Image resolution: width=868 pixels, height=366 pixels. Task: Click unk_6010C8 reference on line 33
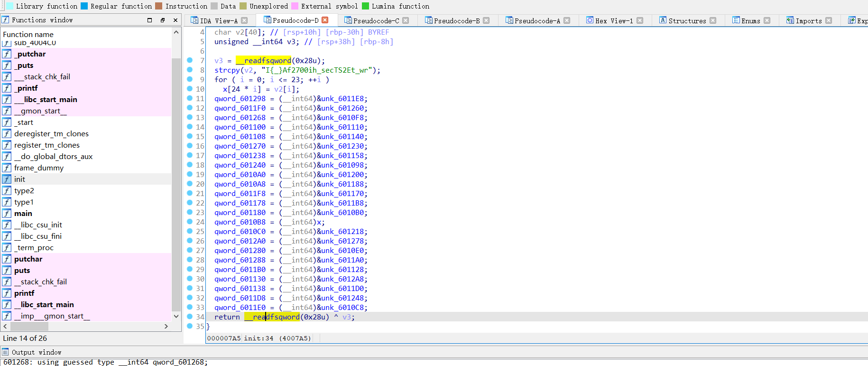pos(342,308)
